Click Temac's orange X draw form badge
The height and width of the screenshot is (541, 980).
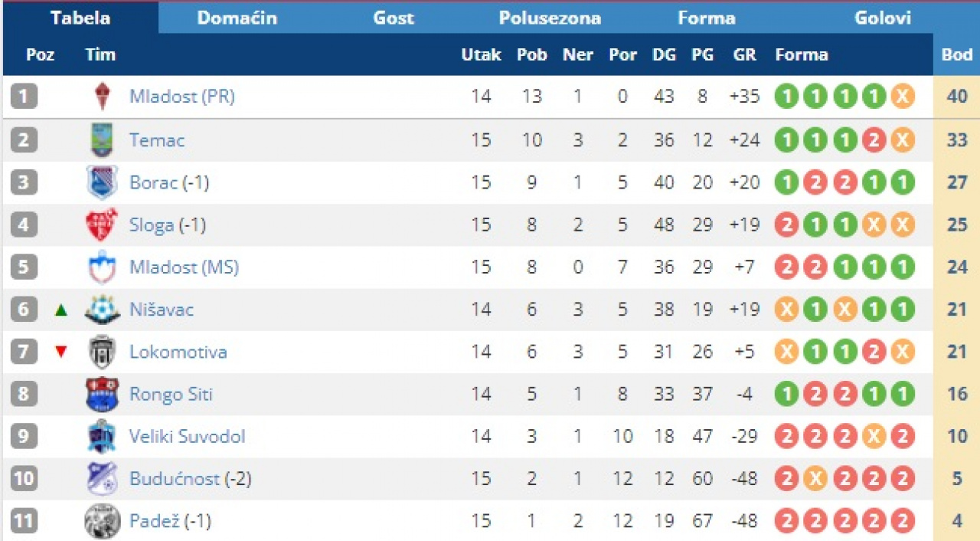tap(903, 139)
